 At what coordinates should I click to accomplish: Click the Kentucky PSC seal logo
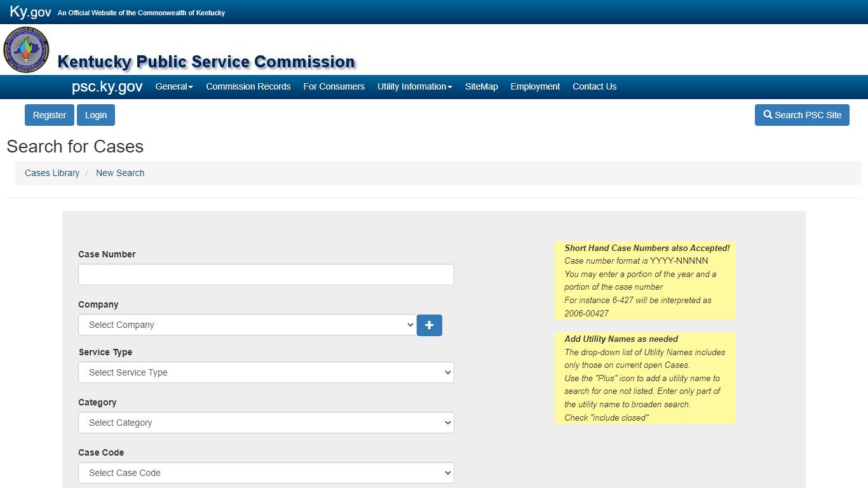coord(26,50)
